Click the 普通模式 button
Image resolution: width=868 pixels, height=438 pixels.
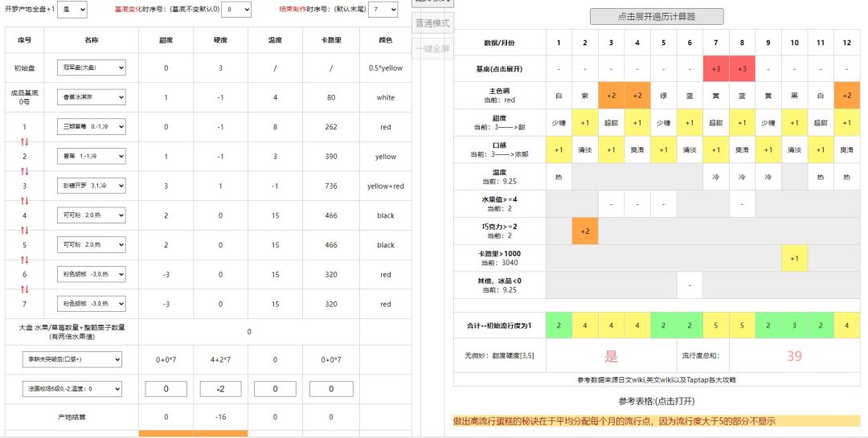point(433,23)
